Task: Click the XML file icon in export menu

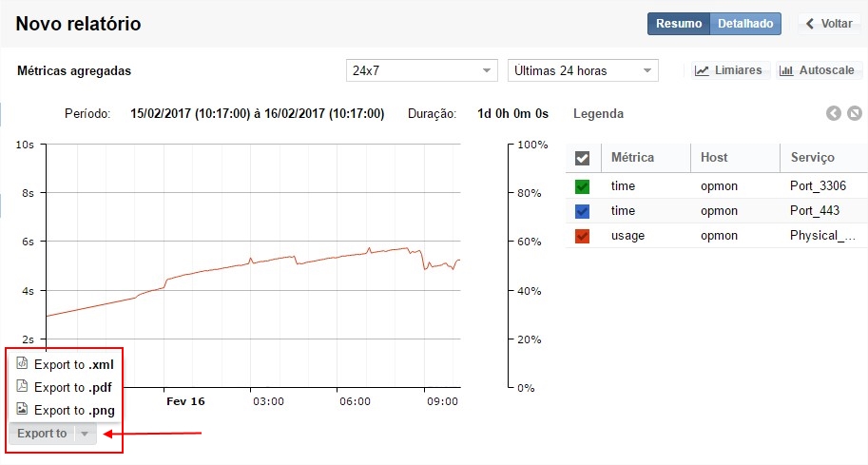Action: pos(22,363)
